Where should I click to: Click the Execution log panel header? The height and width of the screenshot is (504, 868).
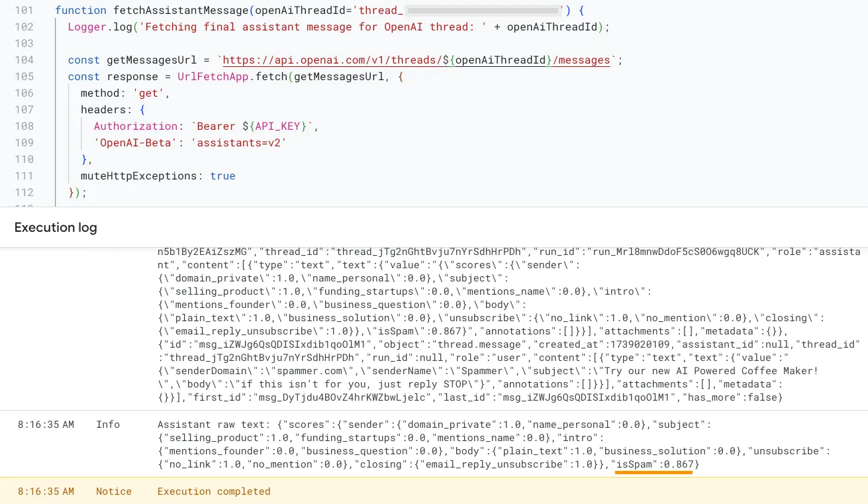tap(56, 228)
